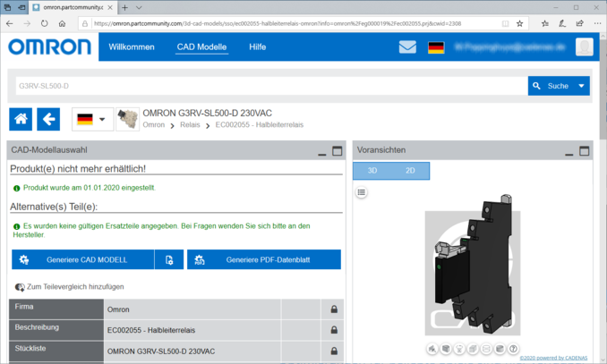Expand the Suche dropdown arrow
Screen dimensions: 607x364
(x=582, y=86)
